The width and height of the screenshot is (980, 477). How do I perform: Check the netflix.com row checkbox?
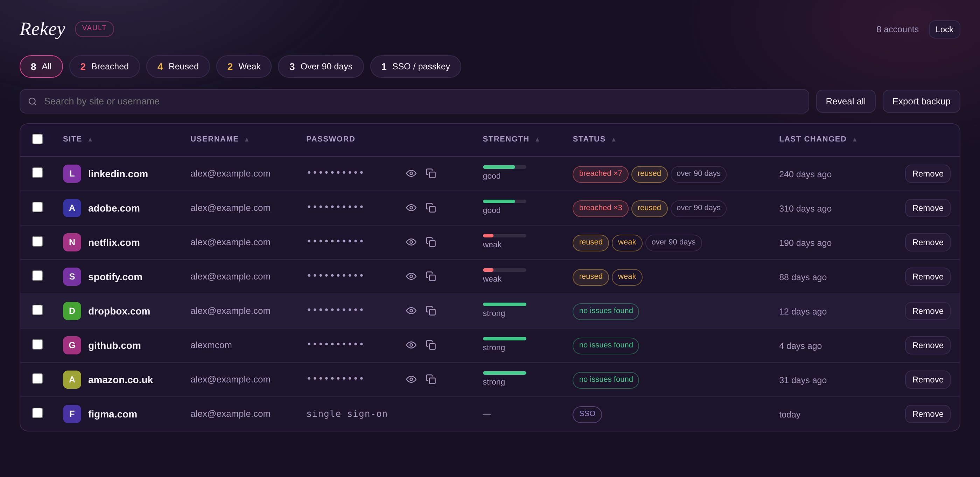pyautogui.click(x=37, y=241)
